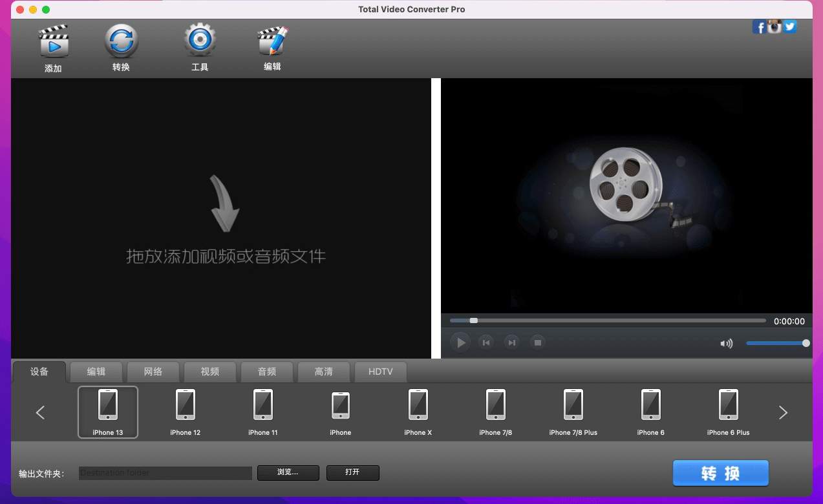Click the 编辑 (Edit) pencil clapperboard icon

pyautogui.click(x=272, y=41)
